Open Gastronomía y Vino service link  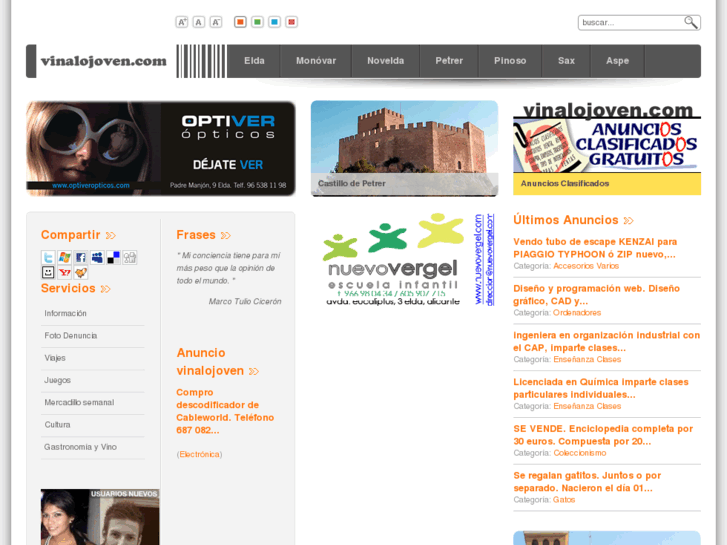click(80, 447)
